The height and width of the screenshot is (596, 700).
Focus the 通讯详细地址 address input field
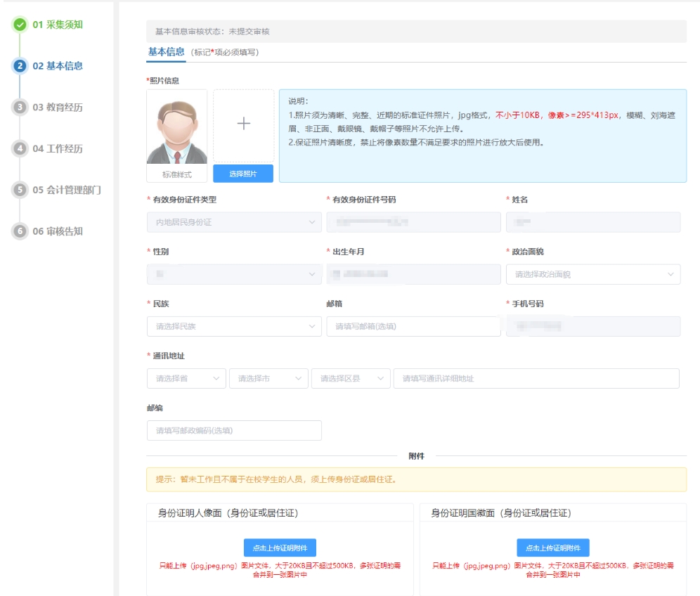click(x=536, y=378)
